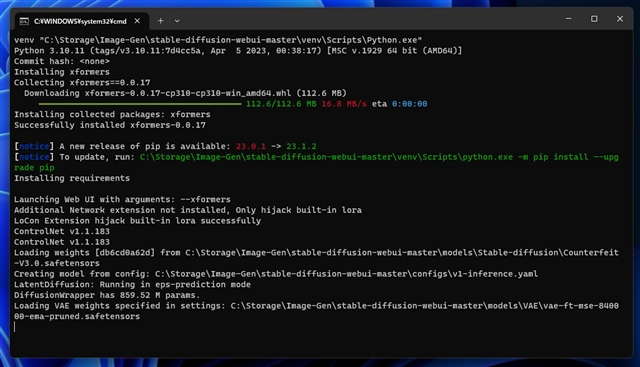Open a new terminal tab with plus
Screen dimensions: 640x367
[160, 21]
